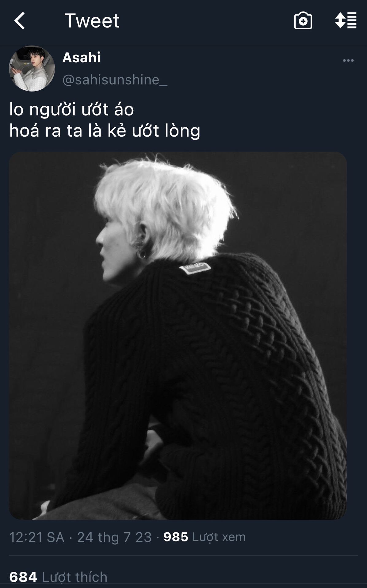Open Asahi's profile picture avatar
Image resolution: width=367 pixels, height=588 pixels.
32,69
